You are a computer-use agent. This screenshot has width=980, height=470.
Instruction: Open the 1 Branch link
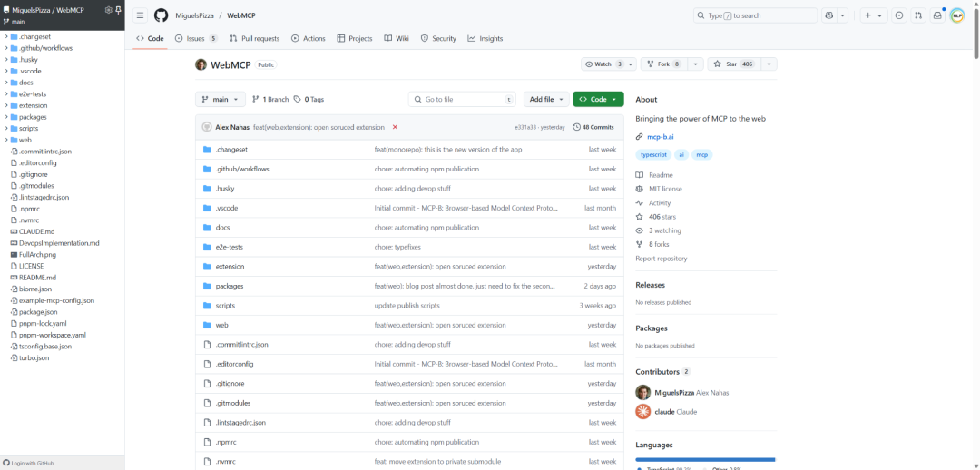(270, 100)
